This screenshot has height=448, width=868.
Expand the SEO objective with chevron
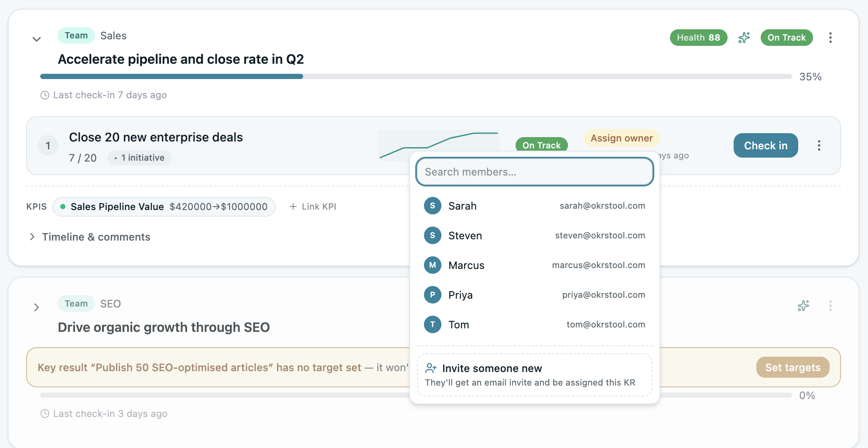(x=37, y=307)
